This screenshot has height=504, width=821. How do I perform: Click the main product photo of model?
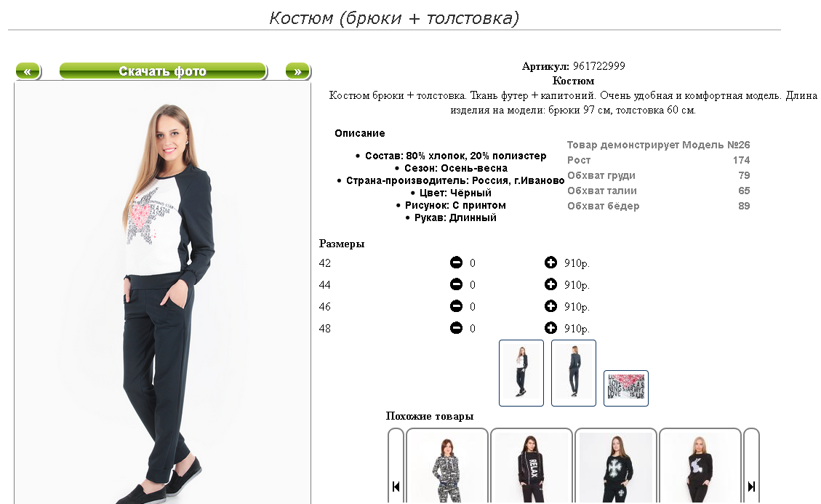(162, 293)
